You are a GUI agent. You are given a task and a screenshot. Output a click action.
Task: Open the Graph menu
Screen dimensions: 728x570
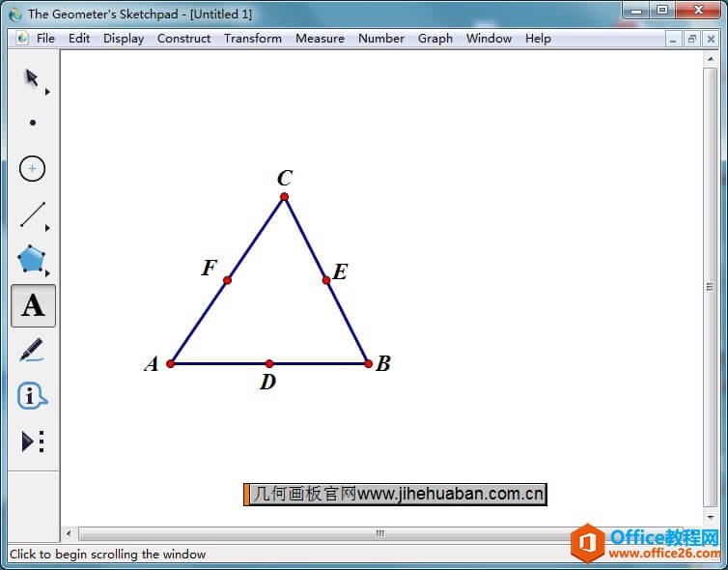click(435, 38)
